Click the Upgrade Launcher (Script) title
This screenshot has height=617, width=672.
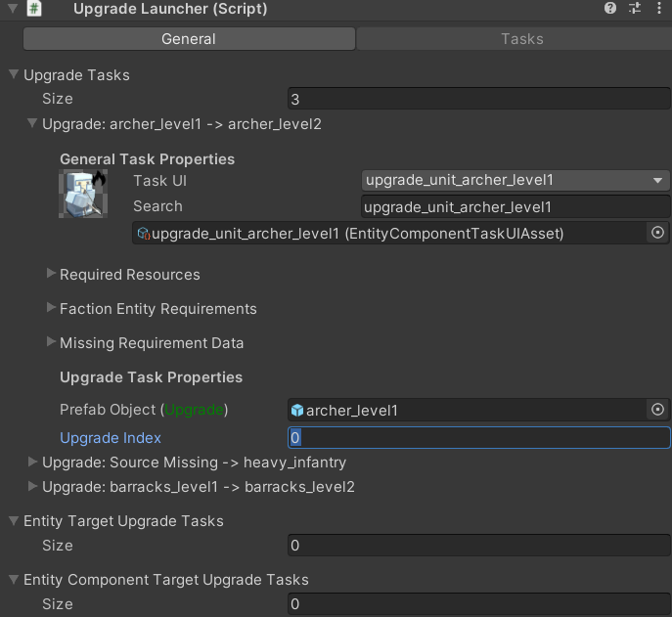170,9
